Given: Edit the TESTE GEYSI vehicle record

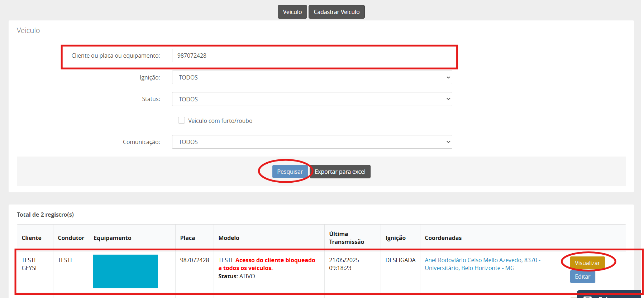Looking at the screenshot, I should pyautogui.click(x=582, y=277).
